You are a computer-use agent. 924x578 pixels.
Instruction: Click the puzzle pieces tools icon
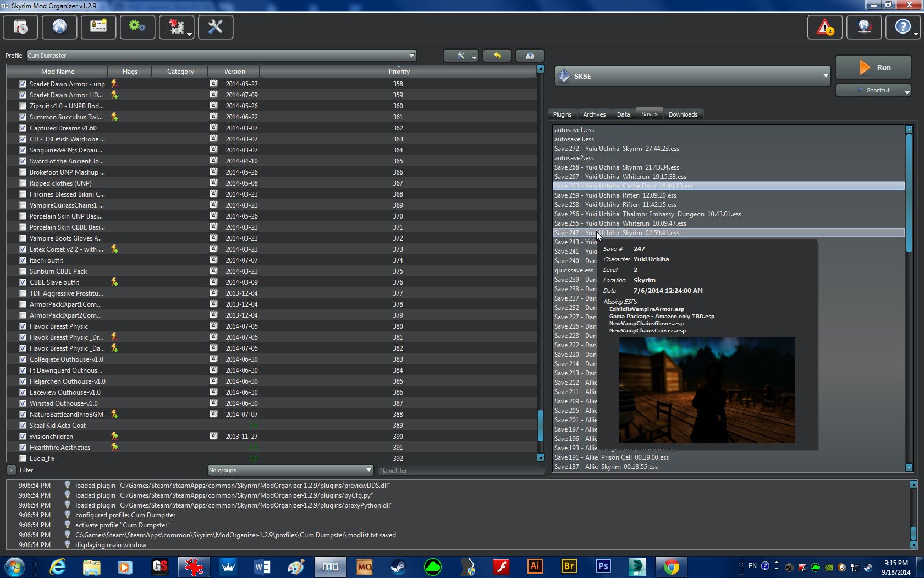pyautogui.click(x=176, y=27)
